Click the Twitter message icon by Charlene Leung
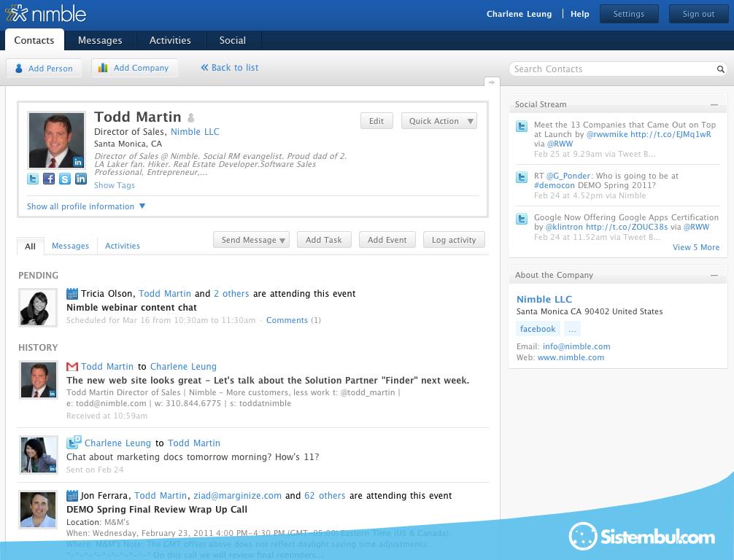Image resolution: width=734 pixels, height=560 pixels. pos(74,442)
